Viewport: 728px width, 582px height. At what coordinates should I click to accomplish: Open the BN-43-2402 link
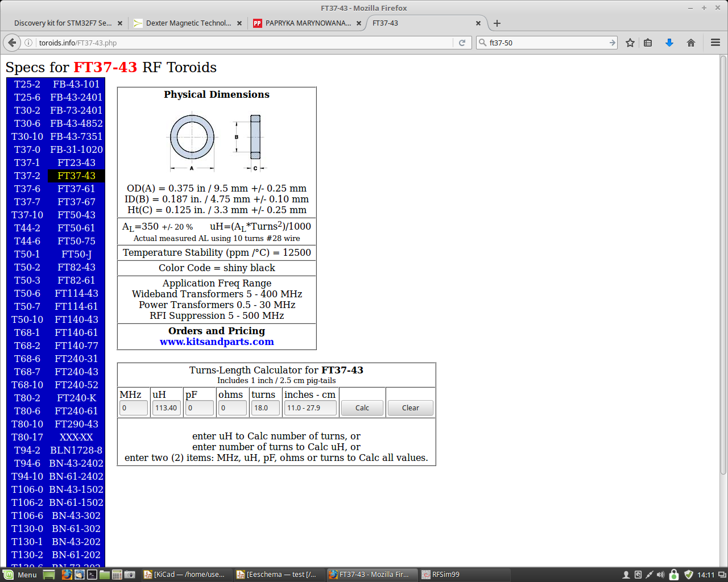tap(76, 463)
